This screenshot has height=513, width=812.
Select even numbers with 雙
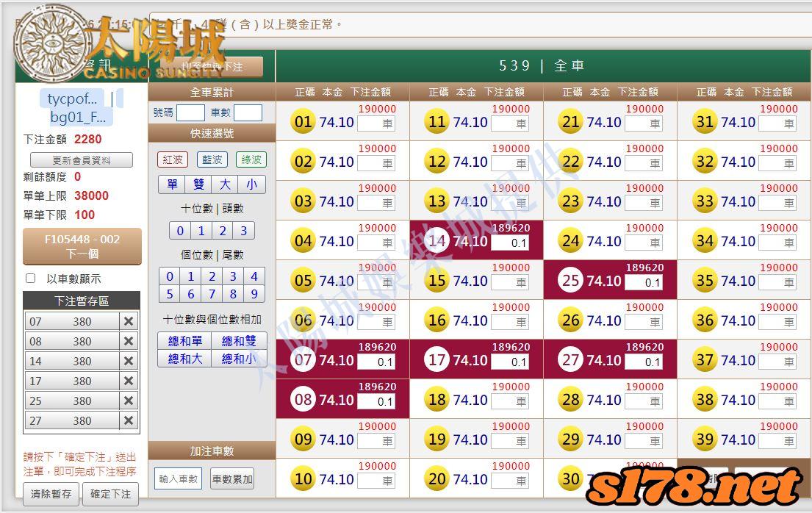tap(198, 184)
